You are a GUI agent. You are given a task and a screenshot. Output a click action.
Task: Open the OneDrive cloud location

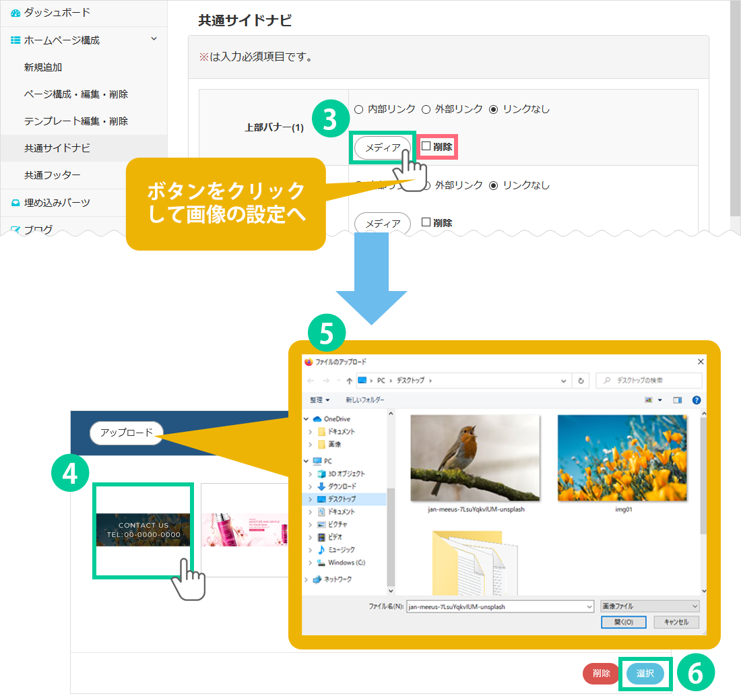pos(336,419)
